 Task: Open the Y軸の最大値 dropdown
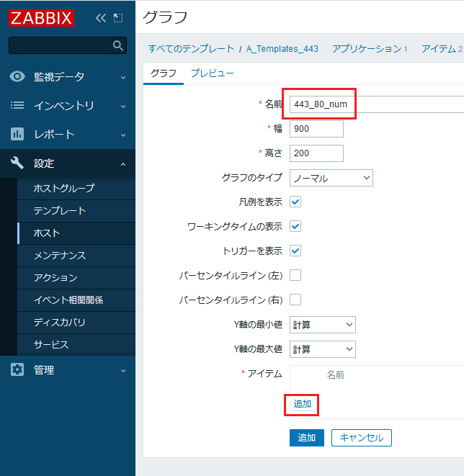(323, 349)
